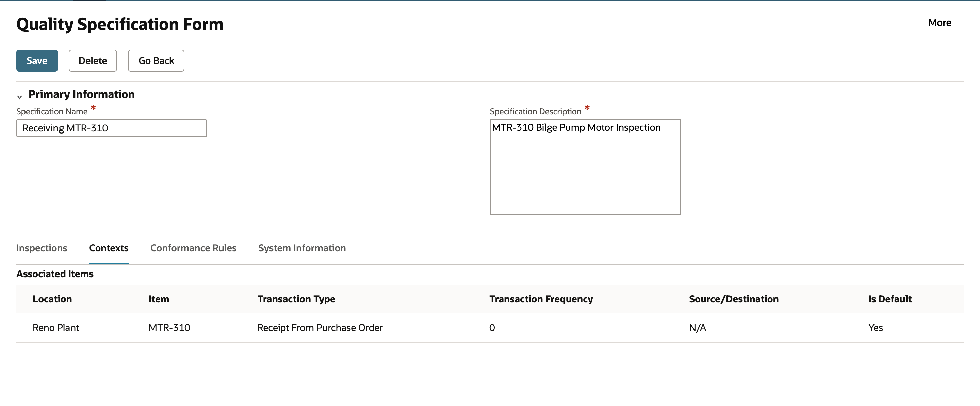Click the Source/Destination column header
The width and height of the screenshot is (980, 406).
coord(734,299)
